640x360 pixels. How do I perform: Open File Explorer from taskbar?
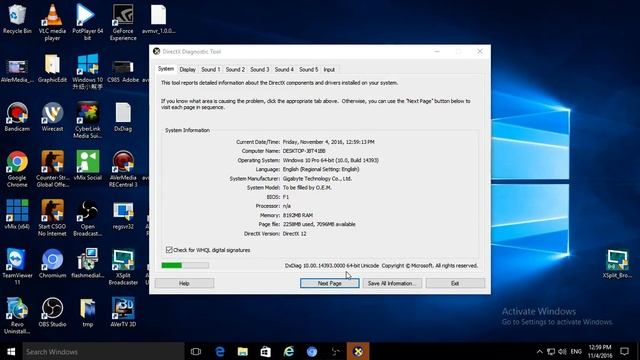click(x=243, y=351)
